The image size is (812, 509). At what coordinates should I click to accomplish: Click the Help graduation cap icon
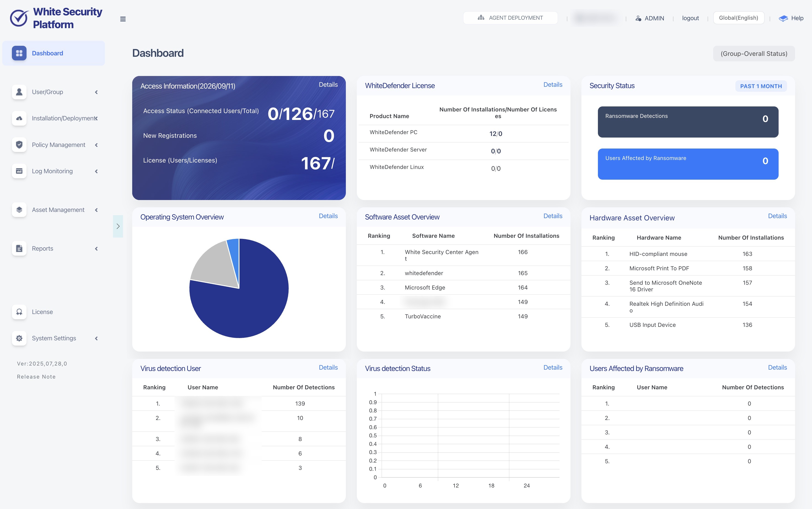point(783,18)
